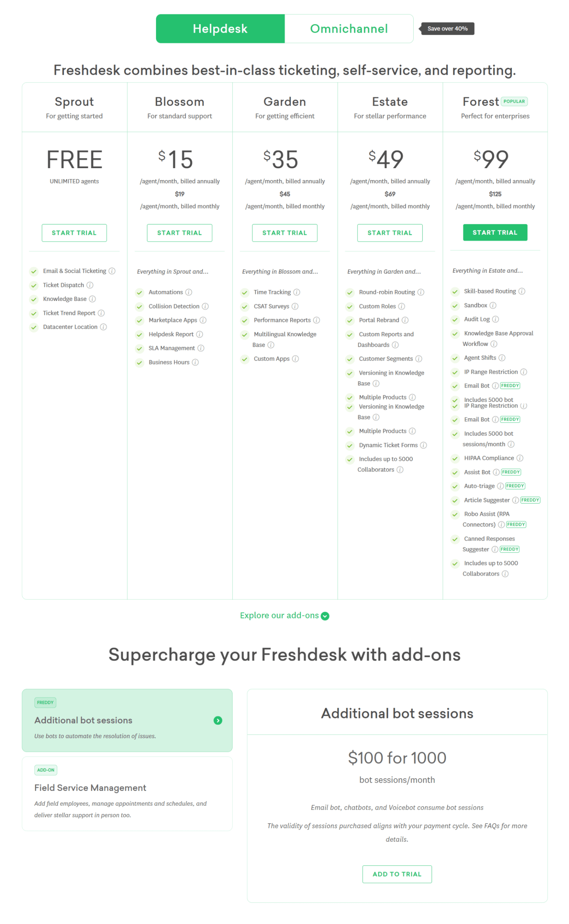Click checkmark next to Automations
The height and width of the screenshot is (924, 569).
pyautogui.click(x=140, y=292)
